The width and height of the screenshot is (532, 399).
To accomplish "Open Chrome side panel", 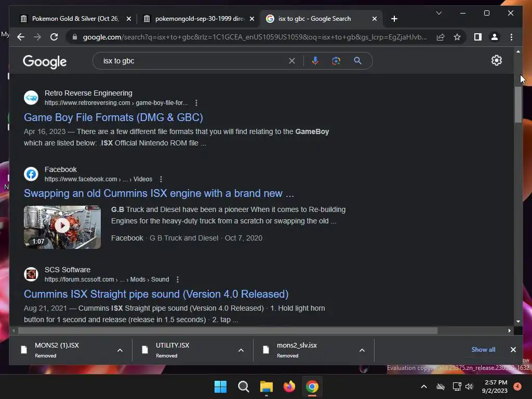I will point(478,37).
